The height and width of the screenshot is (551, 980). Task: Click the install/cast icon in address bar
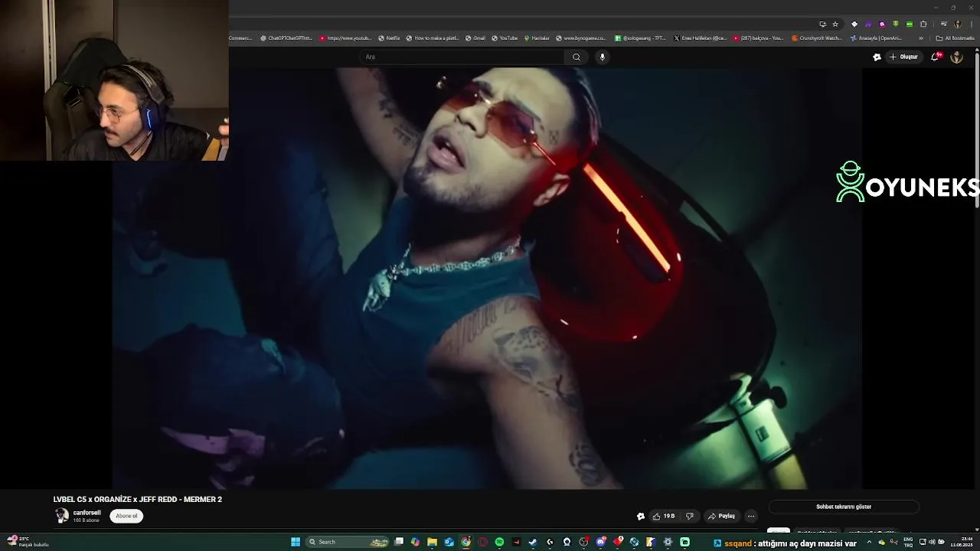coord(823,24)
